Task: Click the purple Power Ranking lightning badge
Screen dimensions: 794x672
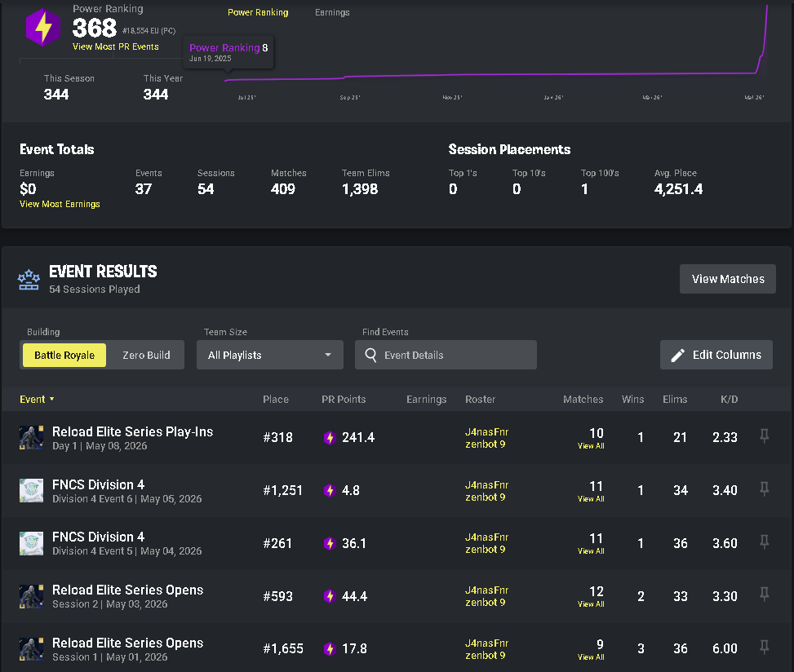Action: pos(43,28)
